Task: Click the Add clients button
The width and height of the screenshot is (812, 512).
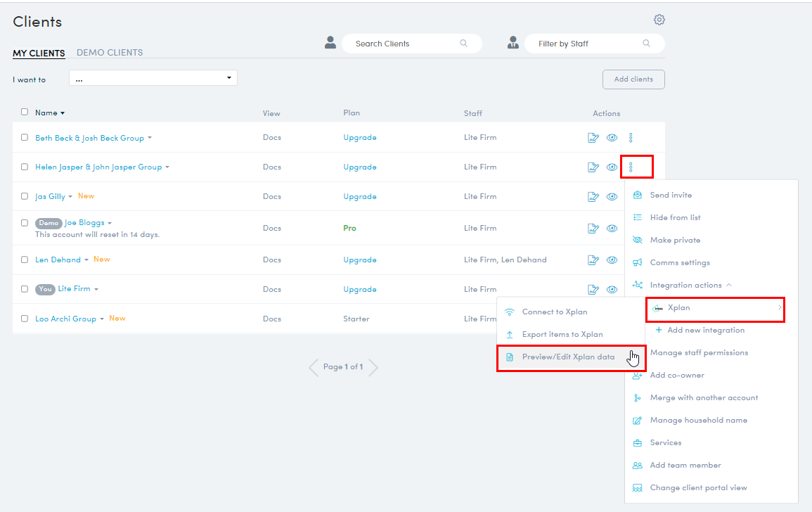Action: 633,79
